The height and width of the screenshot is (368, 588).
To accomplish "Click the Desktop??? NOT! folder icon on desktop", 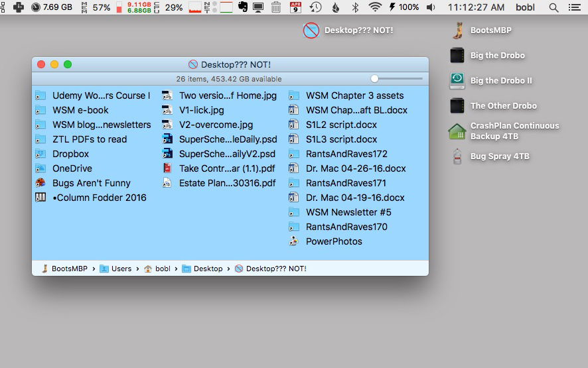I will point(311,31).
